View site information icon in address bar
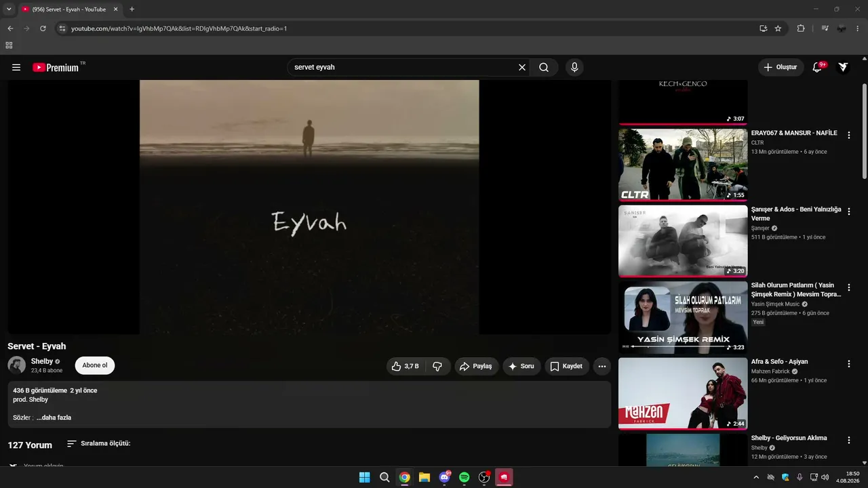The width and height of the screenshot is (868, 488). 62,28
